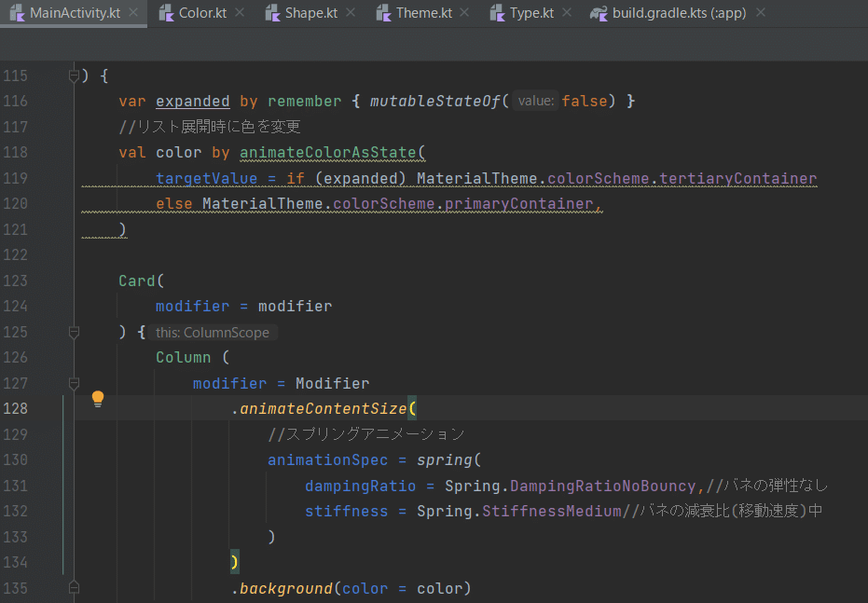Switch to the MainActivity.kt tab
This screenshot has width=868, height=603.
(x=75, y=13)
